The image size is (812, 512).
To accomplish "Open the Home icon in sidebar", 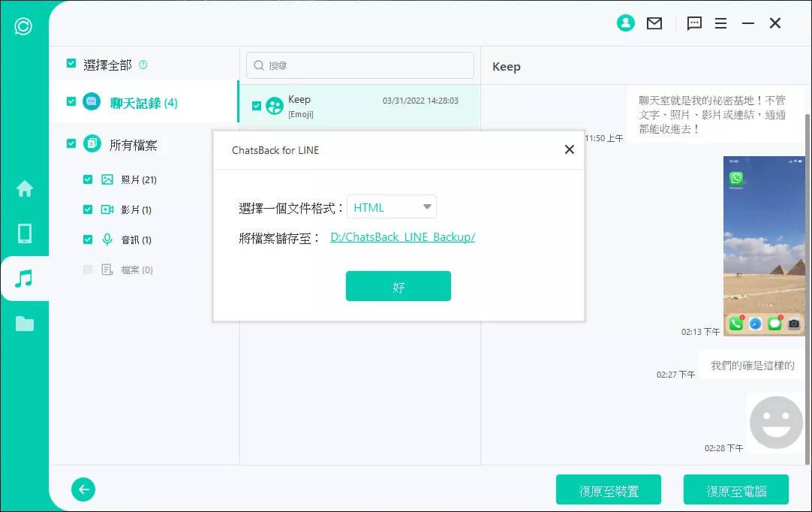I will [25, 189].
